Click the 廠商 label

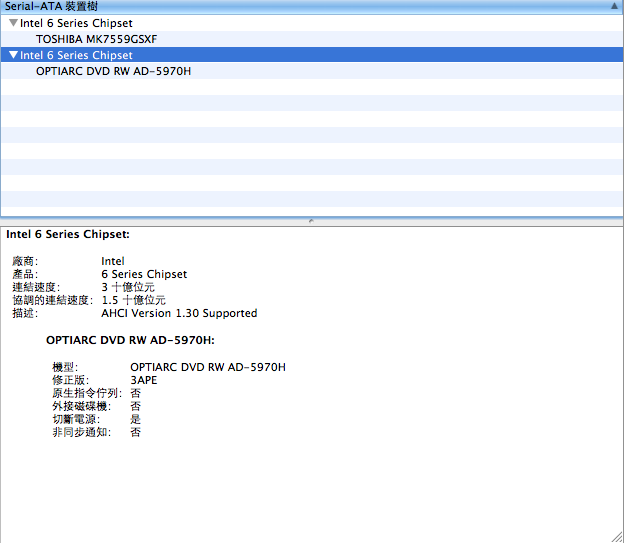(x=25, y=261)
